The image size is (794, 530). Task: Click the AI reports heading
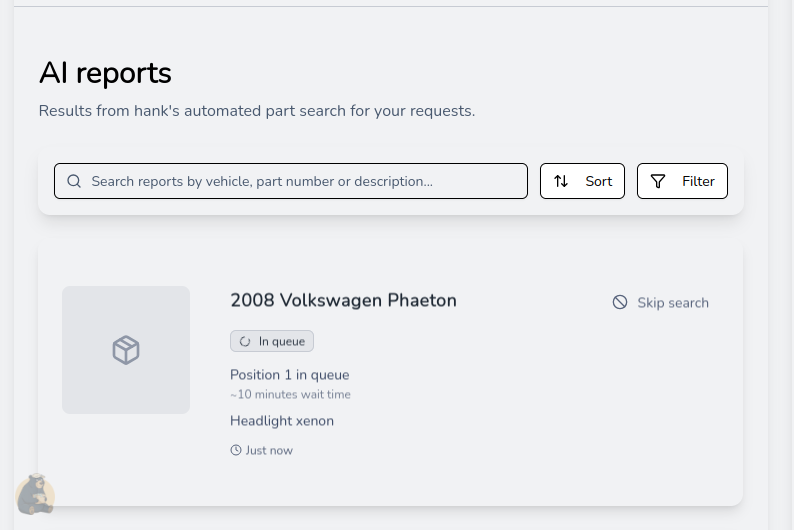pyautogui.click(x=105, y=72)
